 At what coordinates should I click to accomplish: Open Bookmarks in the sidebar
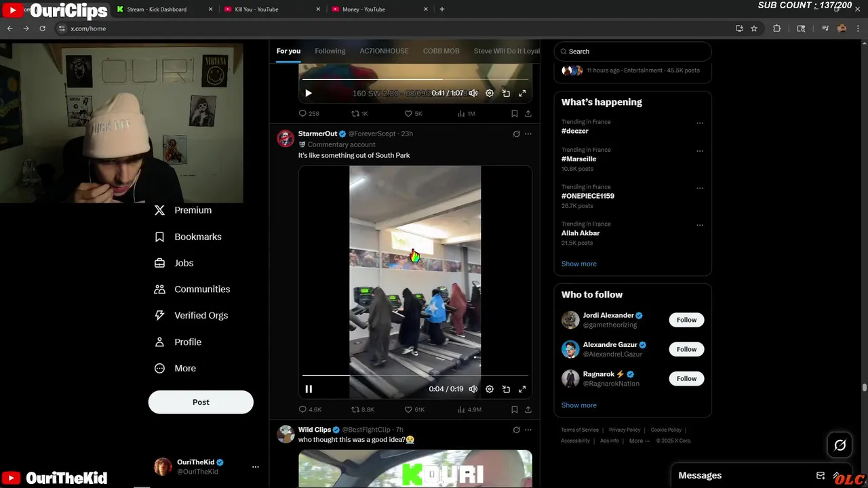(x=188, y=237)
